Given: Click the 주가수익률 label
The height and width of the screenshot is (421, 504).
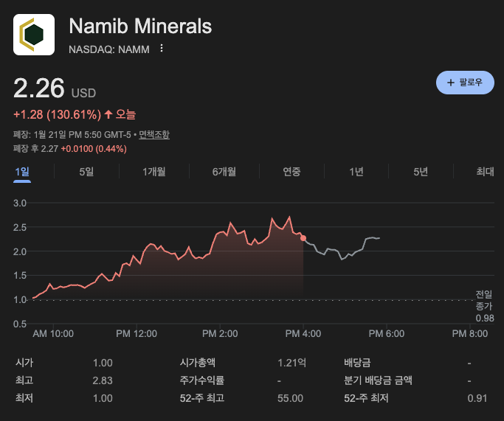Looking at the screenshot, I should point(202,380).
